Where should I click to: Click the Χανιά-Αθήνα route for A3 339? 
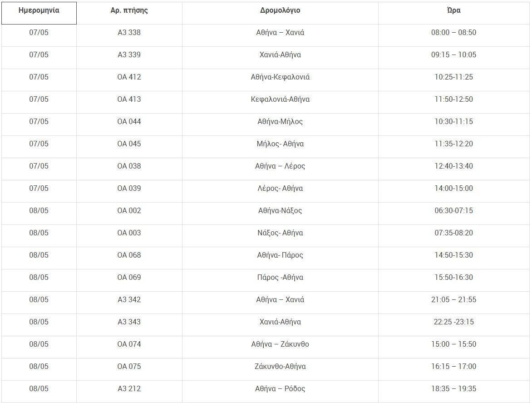[x=280, y=58]
